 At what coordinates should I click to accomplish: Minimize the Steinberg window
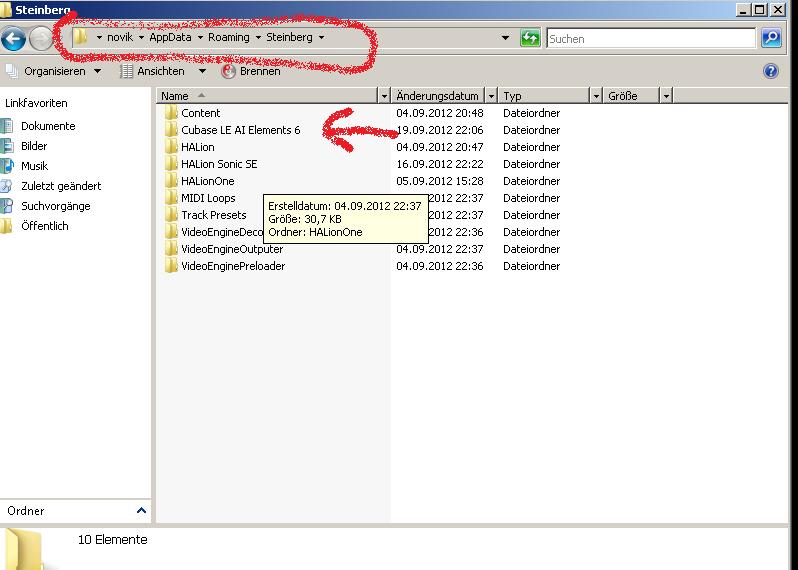[x=744, y=10]
